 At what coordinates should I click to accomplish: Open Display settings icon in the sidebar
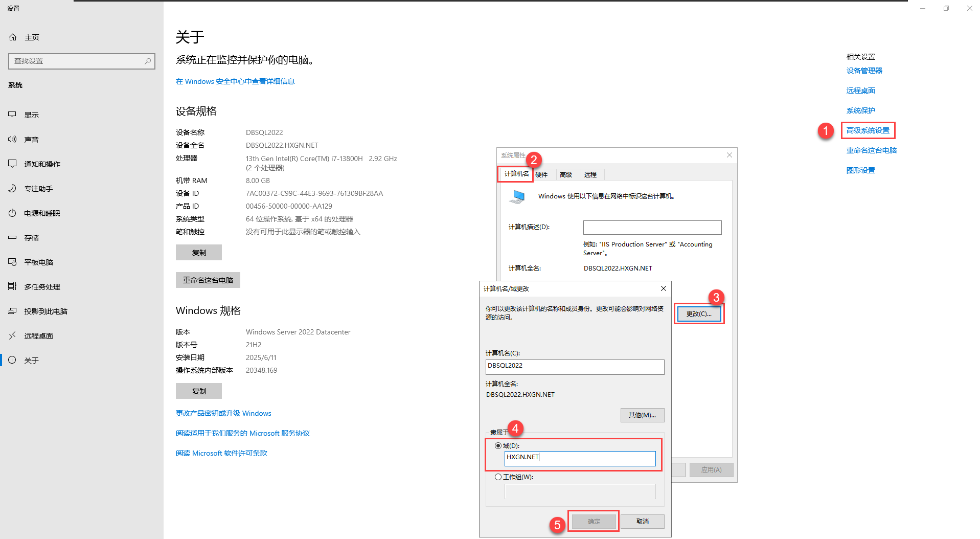(12, 115)
